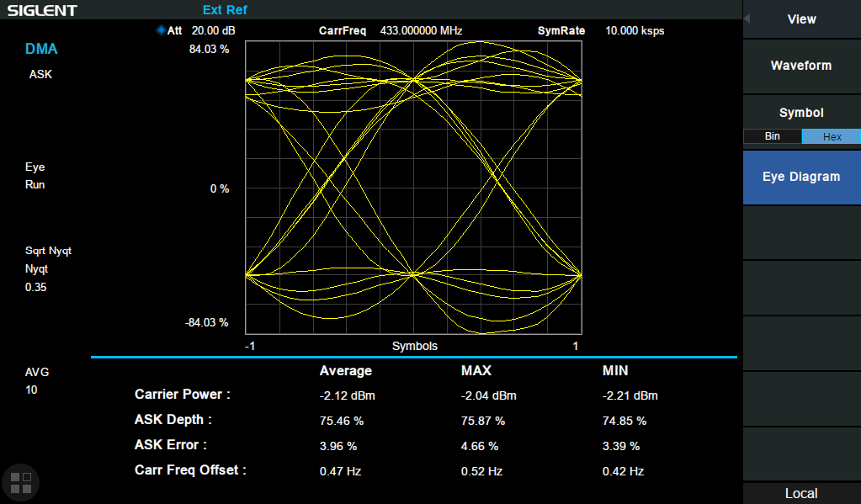Select the SymRate 10.000 ksps value
This screenshot has width=861, height=504.
coord(635,31)
